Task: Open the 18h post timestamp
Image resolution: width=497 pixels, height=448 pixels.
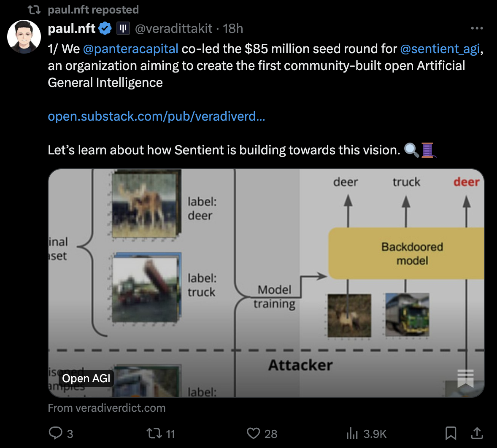Action: pos(233,28)
